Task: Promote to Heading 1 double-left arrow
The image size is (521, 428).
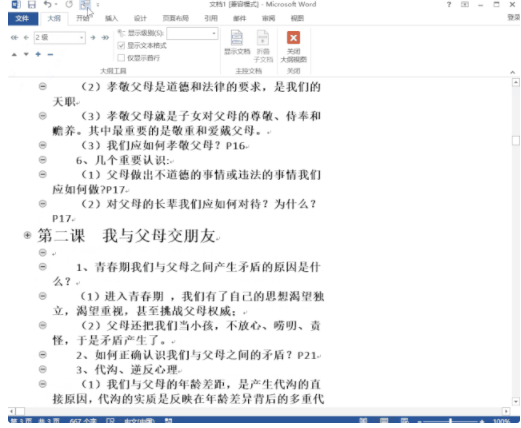Action: [14, 38]
